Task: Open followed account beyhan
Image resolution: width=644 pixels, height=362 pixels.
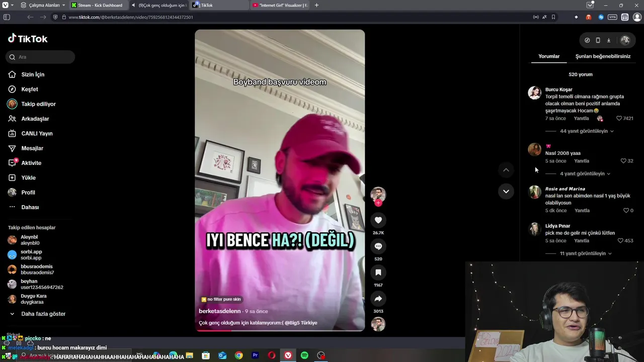Action: 41,284
